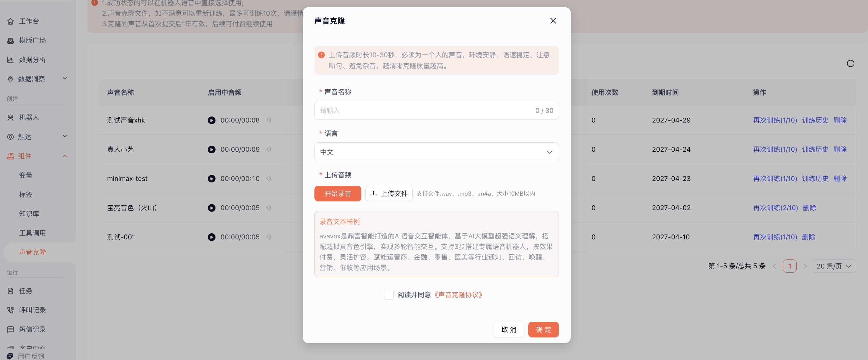
Task: Click the volume indicator for minimax-test
Action: tap(269, 178)
